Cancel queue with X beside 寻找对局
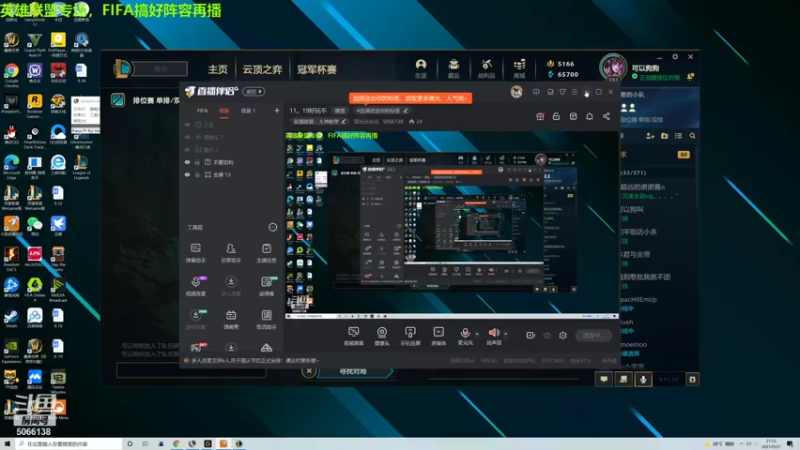 click(309, 371)
